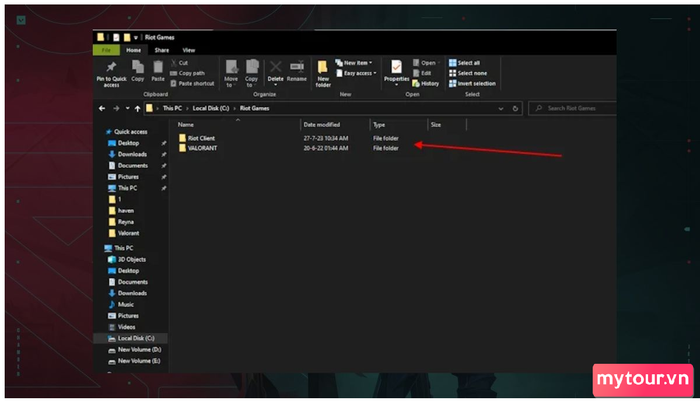The height and width of the screenshot is (405, 700).
Task: Open the Easy access dropdown
Action: [356, 73]
